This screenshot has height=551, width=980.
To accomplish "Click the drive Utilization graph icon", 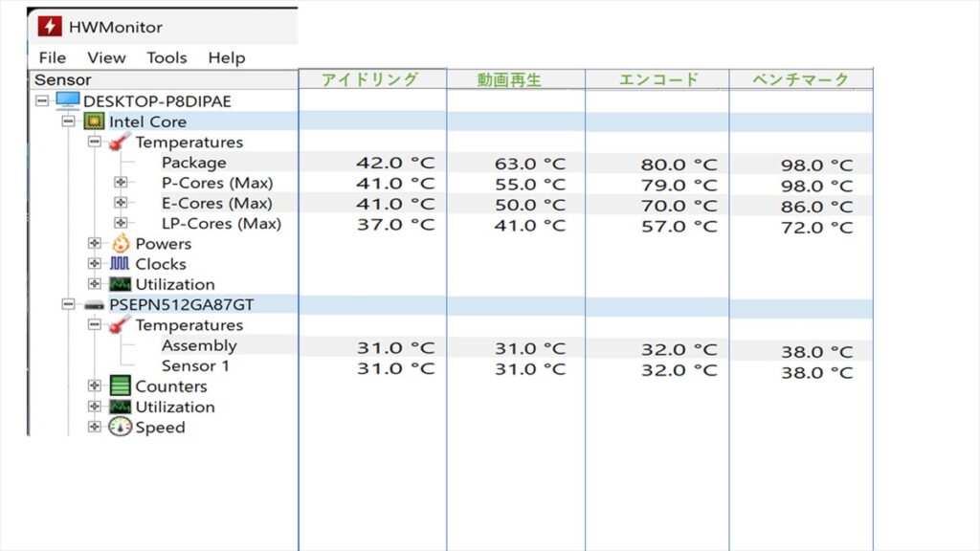I will point(120,407).
